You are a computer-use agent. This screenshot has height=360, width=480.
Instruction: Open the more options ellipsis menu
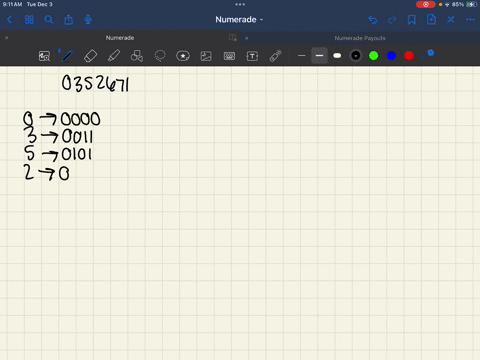click(x=470, y=20)
